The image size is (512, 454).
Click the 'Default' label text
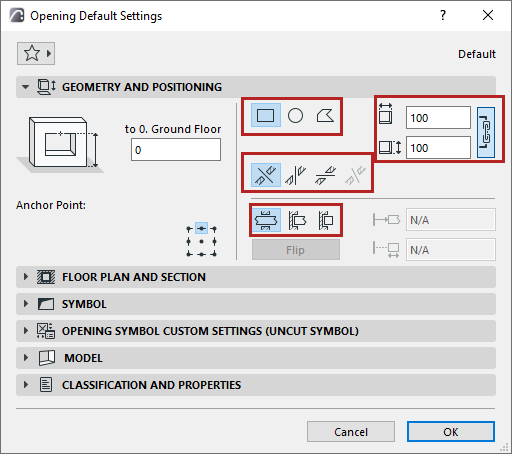pyautogui.click(x=477, y=54)
